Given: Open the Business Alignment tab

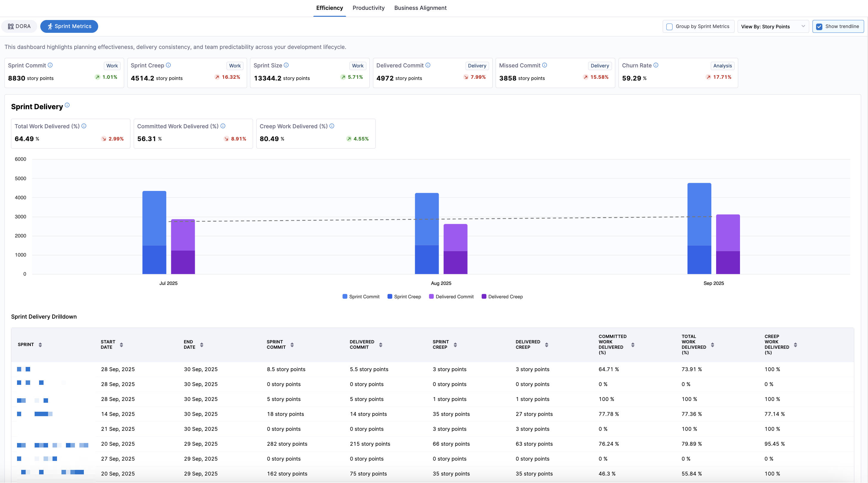Looking at the screenshot, I should (420, 8).
